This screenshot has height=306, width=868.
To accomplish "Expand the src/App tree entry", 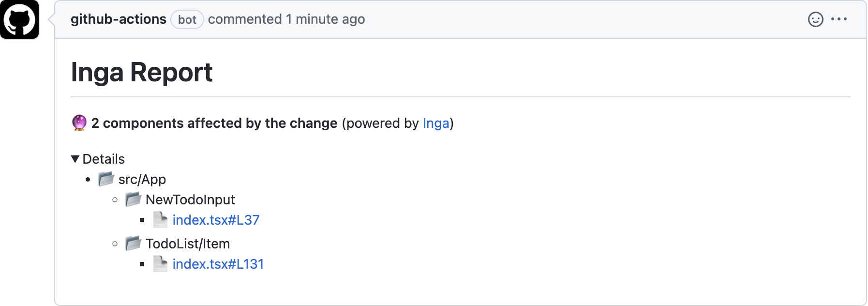I will [142, 179].
